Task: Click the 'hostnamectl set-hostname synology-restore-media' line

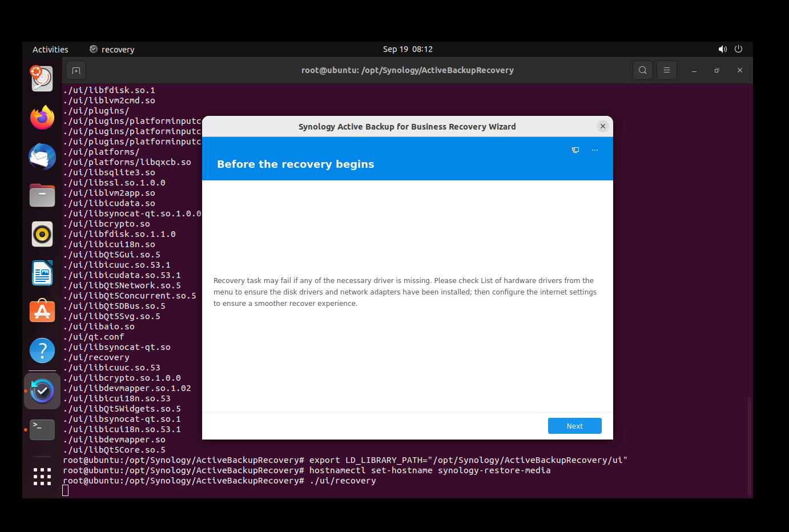Action: [x=307, y=470]
